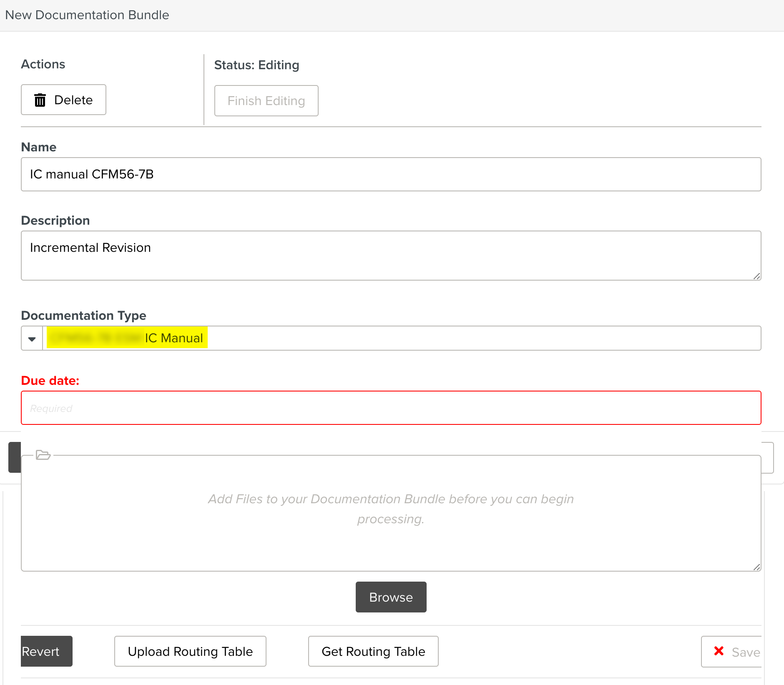Click the Save button label
The width and height of the screenshot is (784, 685).
pos(745,652)
